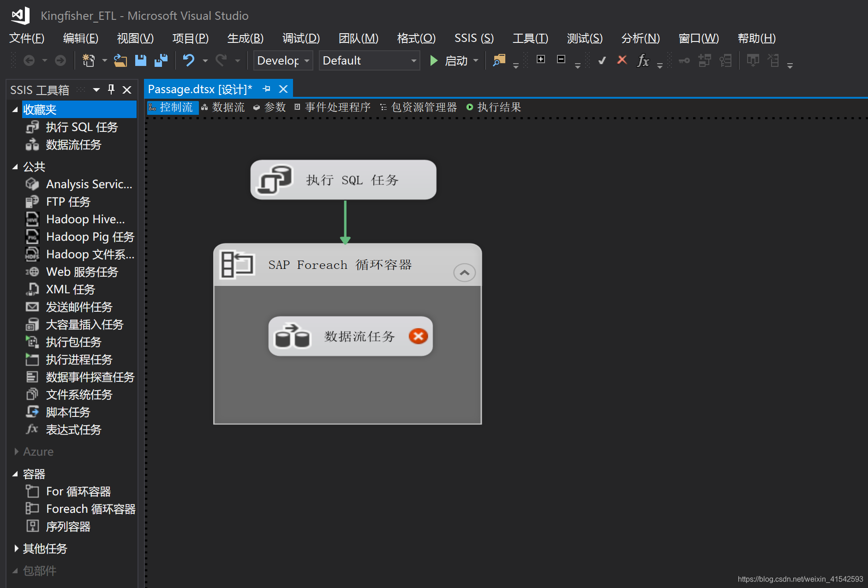Click the undo arrow icon
868x588 pixels.
tap(189, 60)
